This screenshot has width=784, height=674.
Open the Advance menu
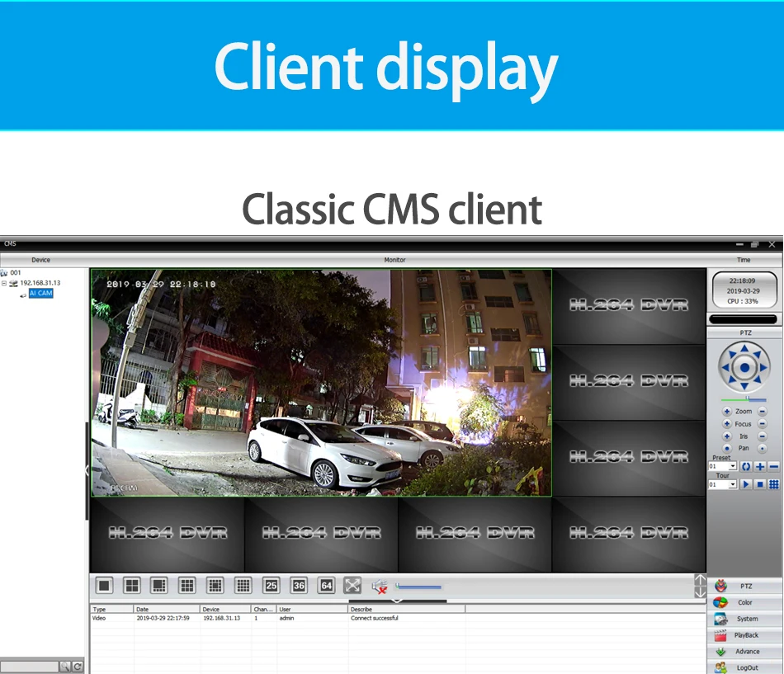point(745,652)
